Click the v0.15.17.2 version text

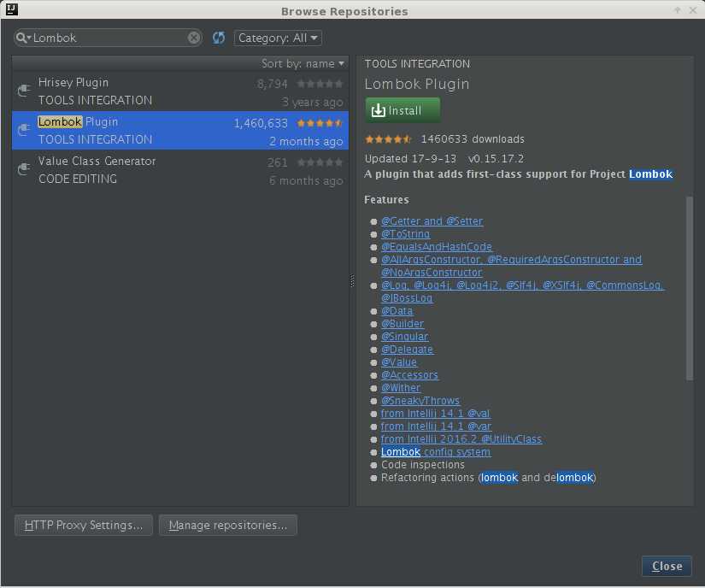(x=496, y=159)
